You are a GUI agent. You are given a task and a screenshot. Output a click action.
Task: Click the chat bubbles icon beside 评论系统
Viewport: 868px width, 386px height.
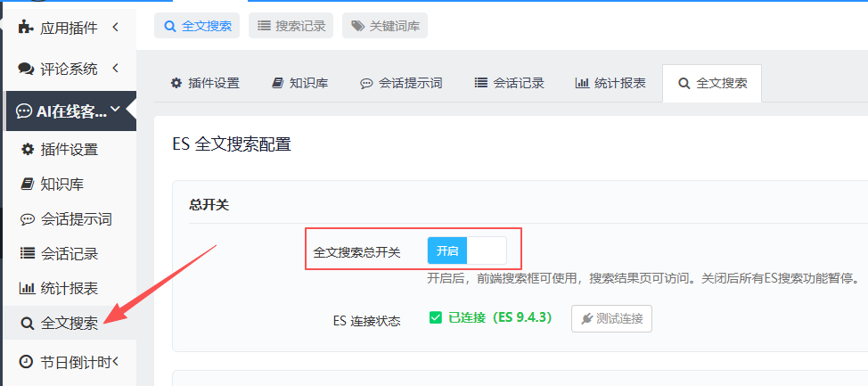click(26, 69)
